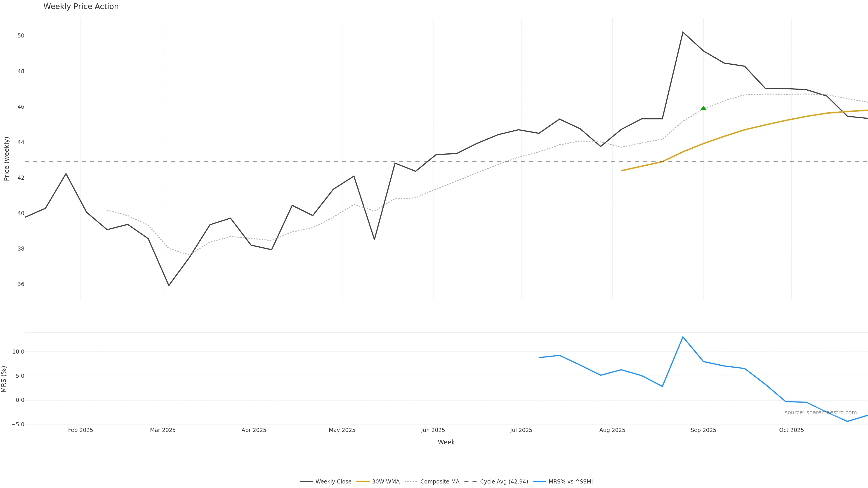The image size is (868, 488).
Task: Click the MRS (%) y-axis title
Action: (4, 379)
